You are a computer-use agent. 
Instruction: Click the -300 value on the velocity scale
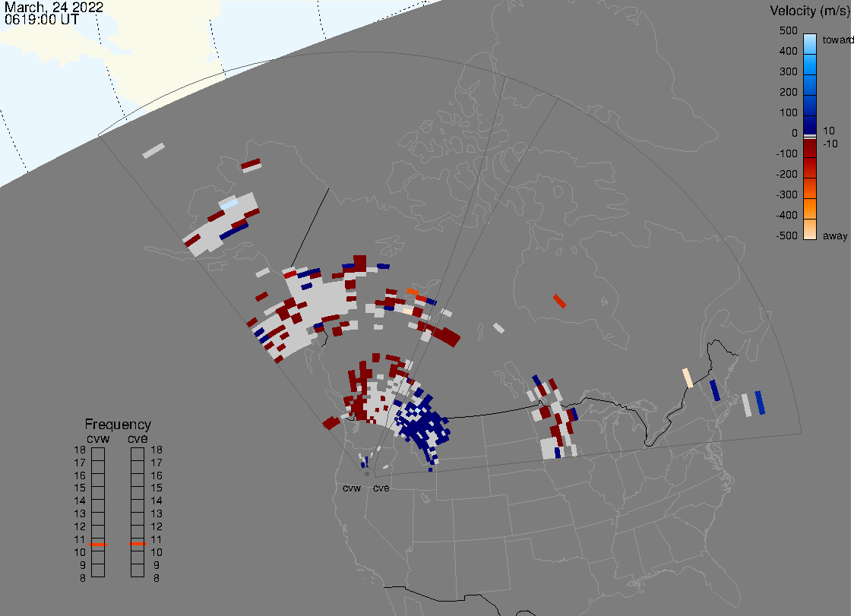[x=786, y=195]
